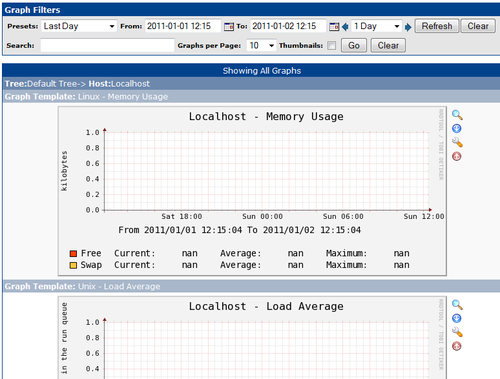500x379 pixels.
Task: Open Load Average graph properties wrench icon
Action: pyautogui.click(x=457, y=332)
